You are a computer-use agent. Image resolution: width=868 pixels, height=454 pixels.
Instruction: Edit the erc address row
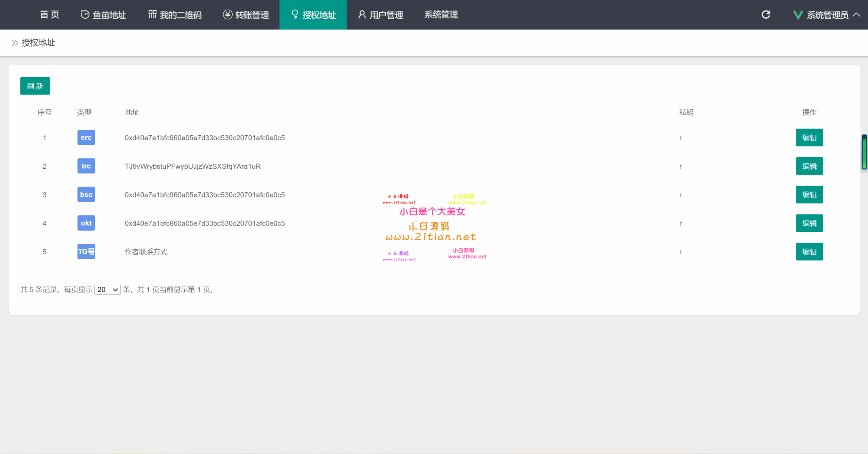pyautogui.click(x=809, y=137)
